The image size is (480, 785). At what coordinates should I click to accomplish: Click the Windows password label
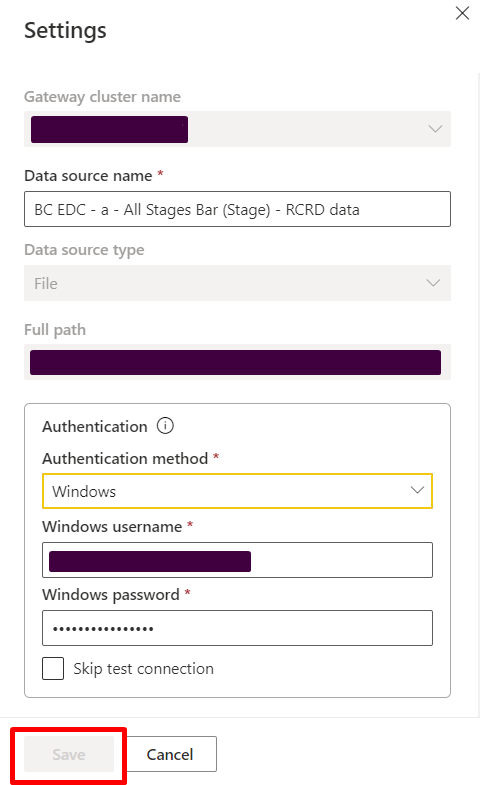pos(111,595)
